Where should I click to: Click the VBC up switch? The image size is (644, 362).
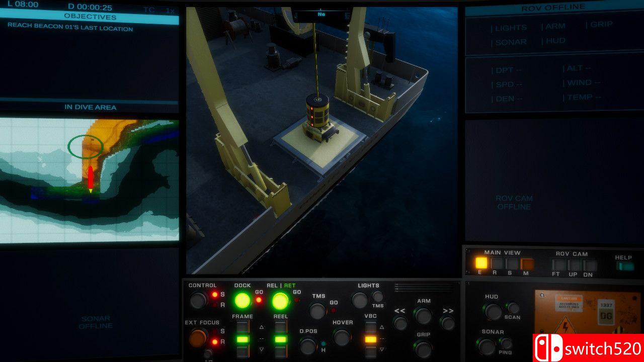click(371, 327)
